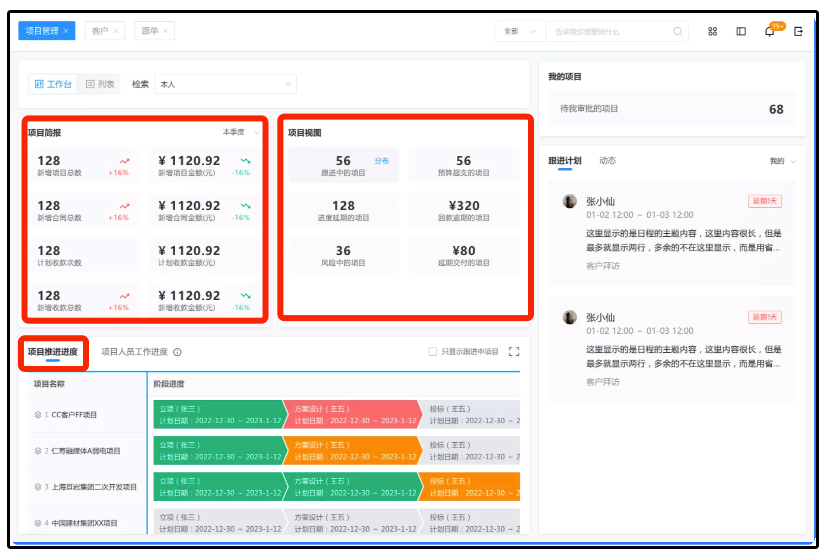Click 阶段进度 column header
Screen dimensions: 827x556
(x=169, y=384)
